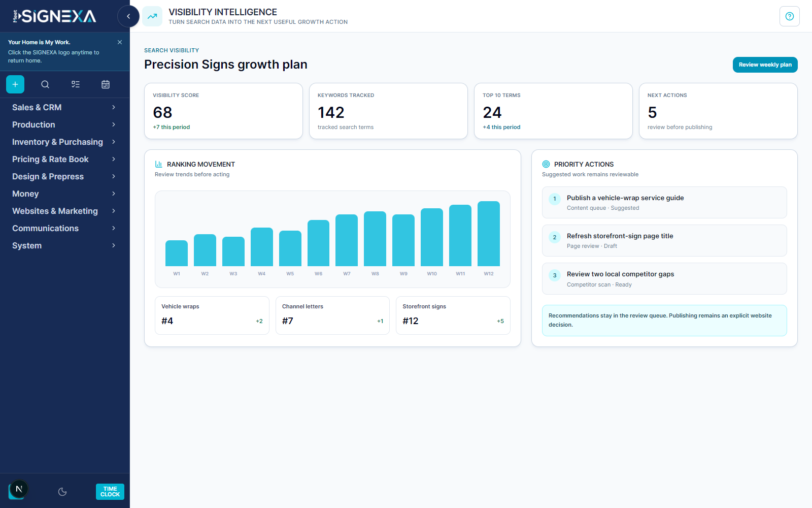Image resolution: width=812 pixels, height=508 pixels.
Task: Click the recommendations review queue notice
Action: [664, 320]
